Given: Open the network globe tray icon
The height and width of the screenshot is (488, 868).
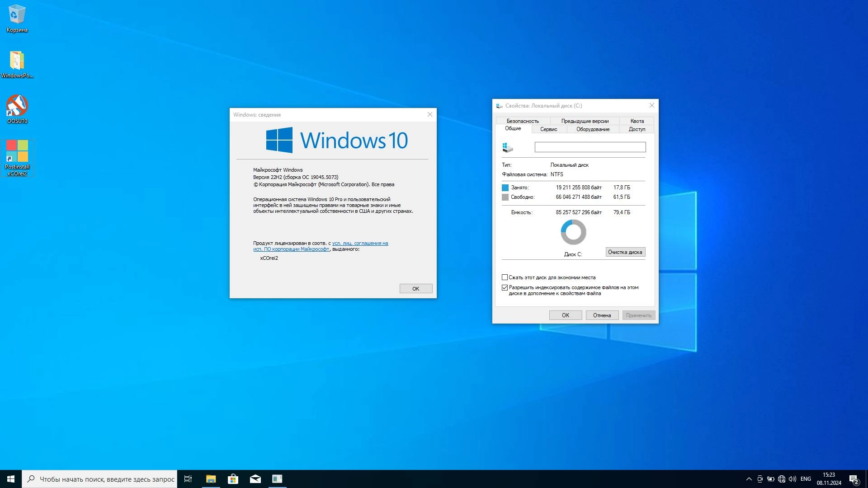Looking at the screenshot, I should pyautogui.click(x=782, y=479).
